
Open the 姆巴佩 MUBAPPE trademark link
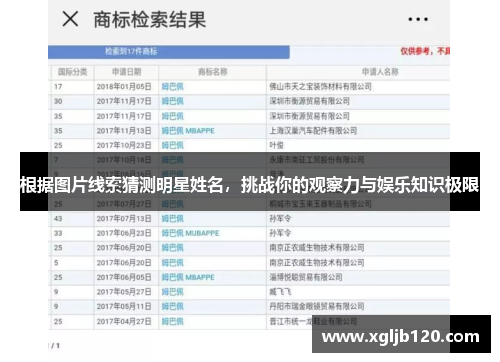(x=190, y=233)
